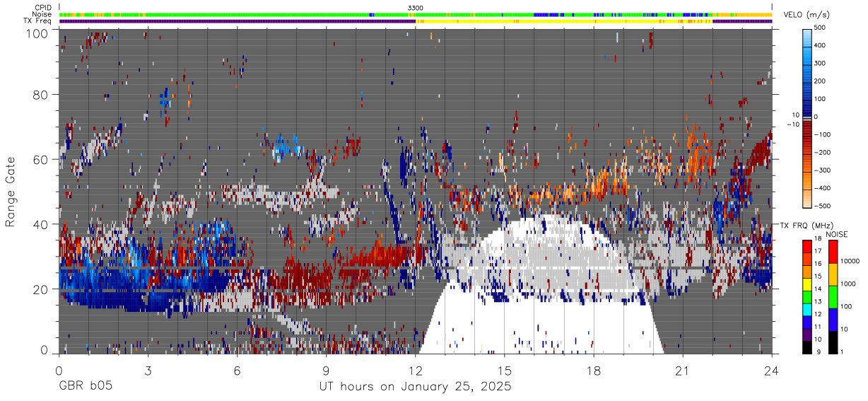Click the NOISE legend title
The height and width of the screenshot is (401, 868).
click(836, 234)
